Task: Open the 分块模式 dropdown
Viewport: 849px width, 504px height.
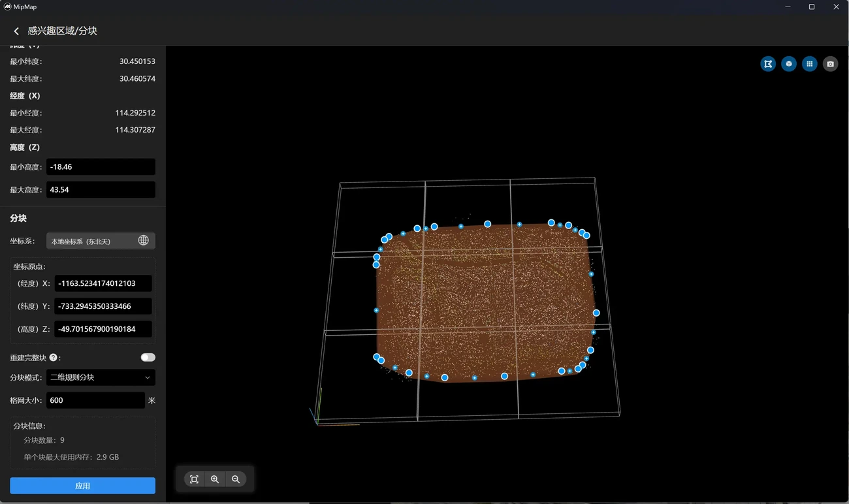Action: coord(101,377)
